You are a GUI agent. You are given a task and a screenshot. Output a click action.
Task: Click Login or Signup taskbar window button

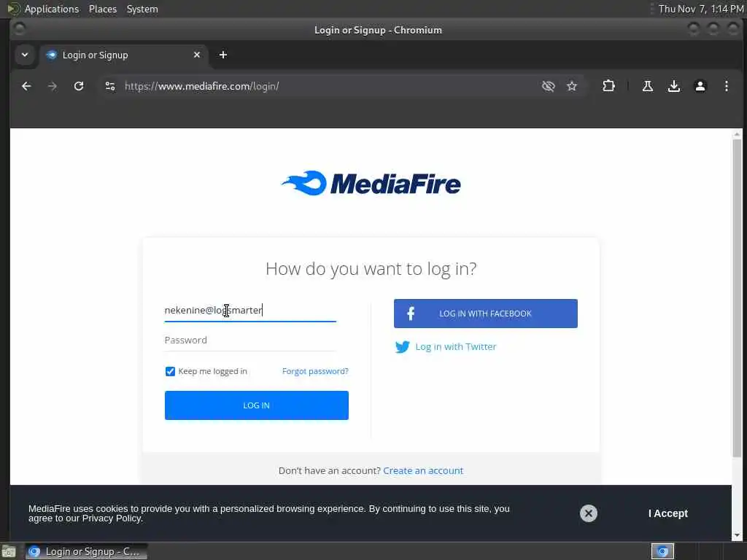click(86, 551)
